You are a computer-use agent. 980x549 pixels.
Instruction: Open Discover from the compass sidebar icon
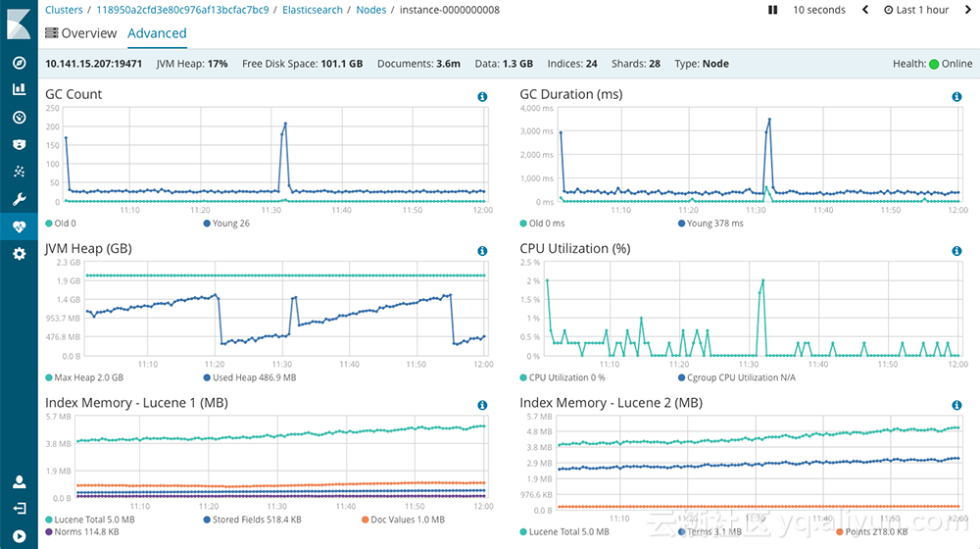tap(19, 64)
